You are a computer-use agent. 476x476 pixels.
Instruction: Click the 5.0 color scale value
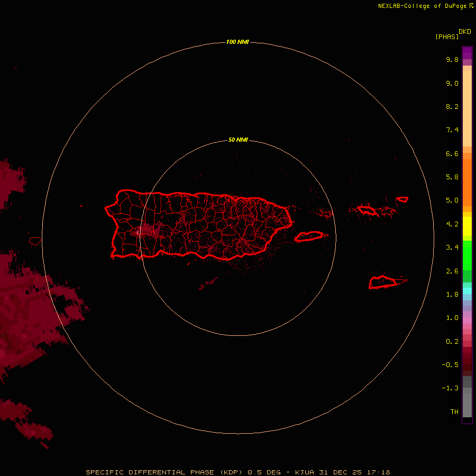[x=452, y=200]
